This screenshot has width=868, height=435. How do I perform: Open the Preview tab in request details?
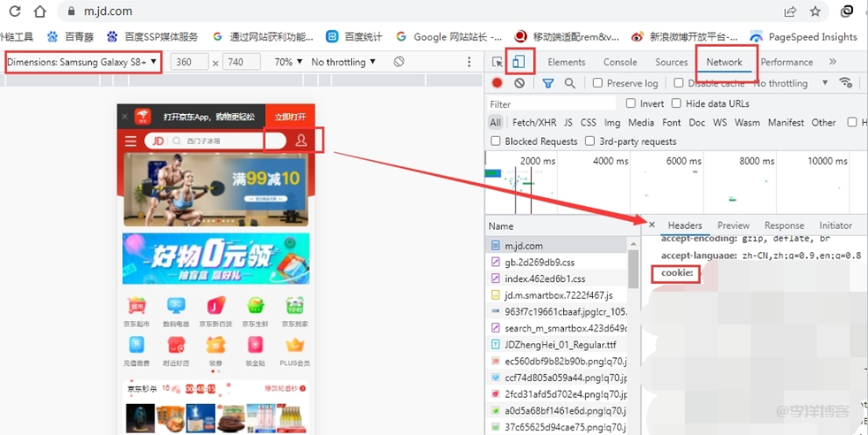tap(733, 225)
